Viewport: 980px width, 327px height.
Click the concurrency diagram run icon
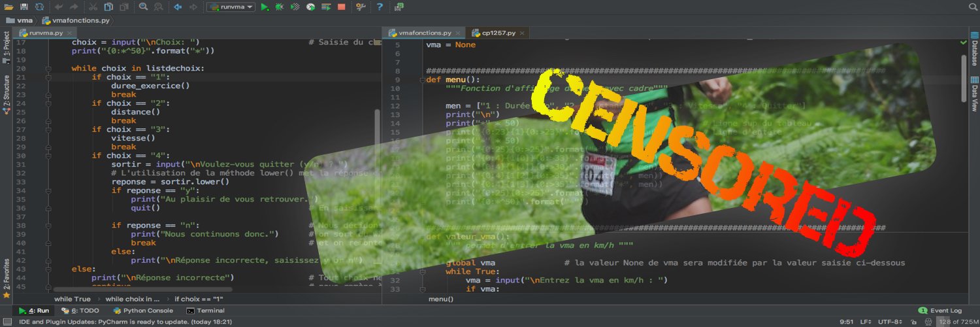326,7
